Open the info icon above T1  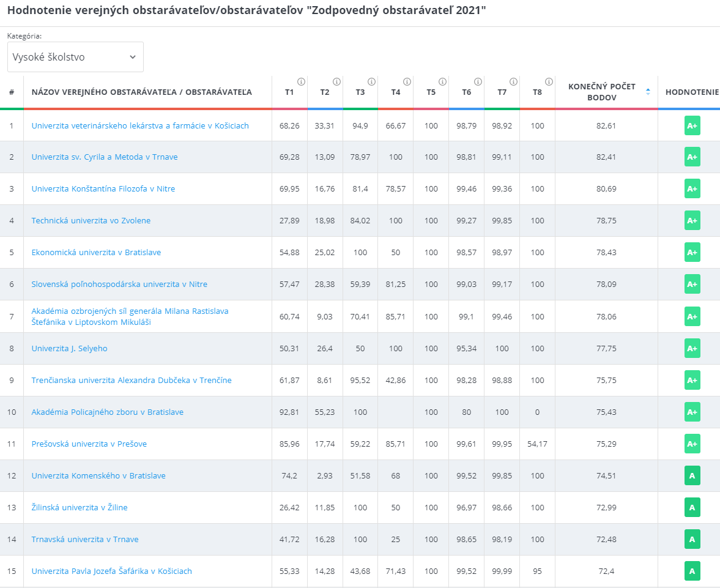pyautogui.click(x=301, y=82)
